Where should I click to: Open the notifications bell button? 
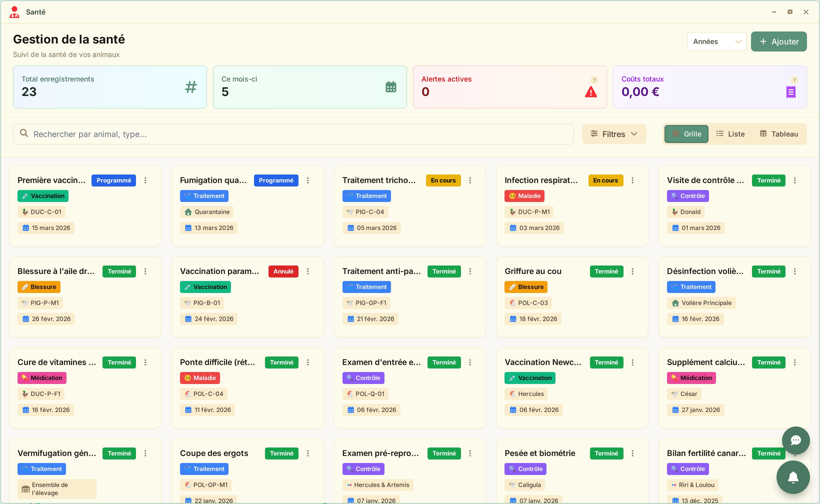[x=793, y=477]
